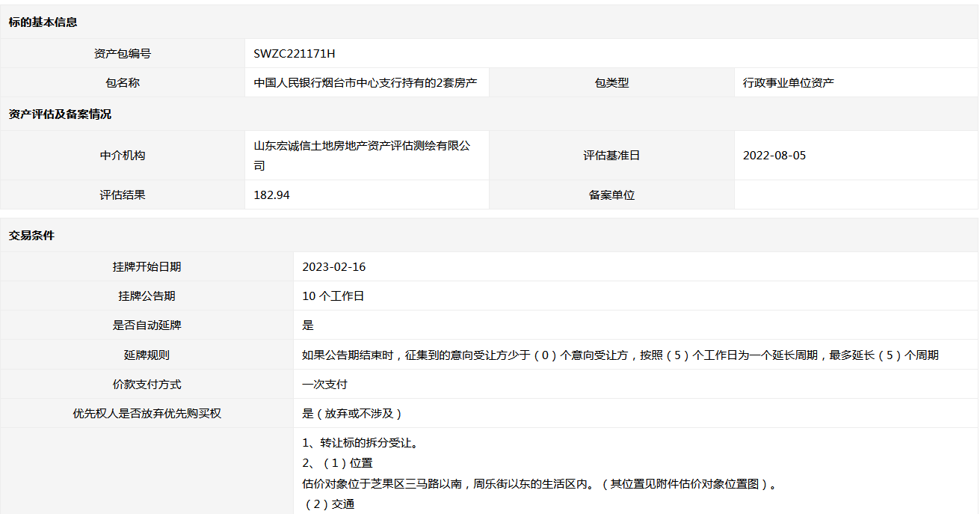Select 山东宏诚信土地房地产资产评估测绘有限公司 text
980x514 pixels.
(x=363, y=156)
